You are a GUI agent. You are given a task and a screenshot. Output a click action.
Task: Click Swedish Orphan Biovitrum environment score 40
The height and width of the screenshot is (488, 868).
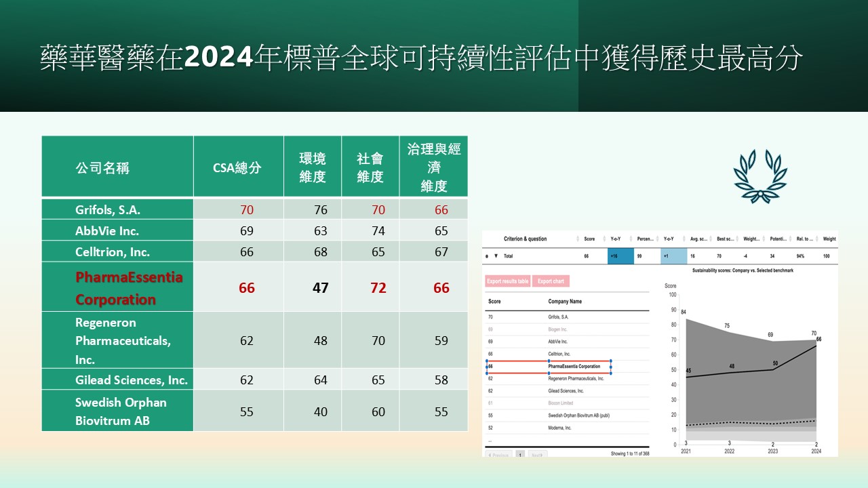(x=321, y=411)
